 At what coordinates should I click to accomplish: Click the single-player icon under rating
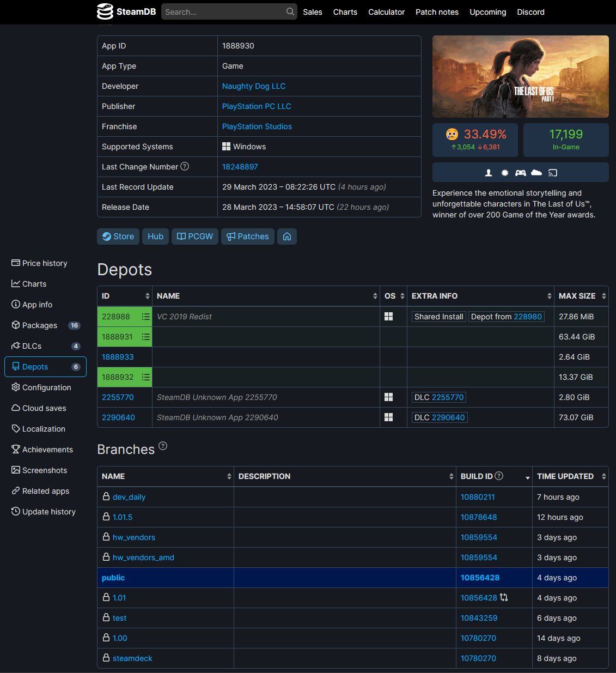[489, 173]
